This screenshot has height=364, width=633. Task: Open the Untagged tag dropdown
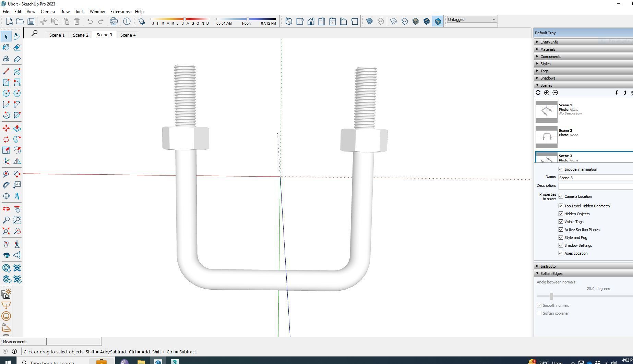tap(472, 20)
